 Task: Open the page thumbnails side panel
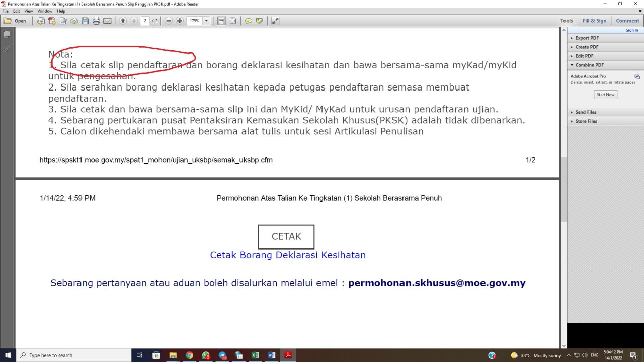coord(7,34)
